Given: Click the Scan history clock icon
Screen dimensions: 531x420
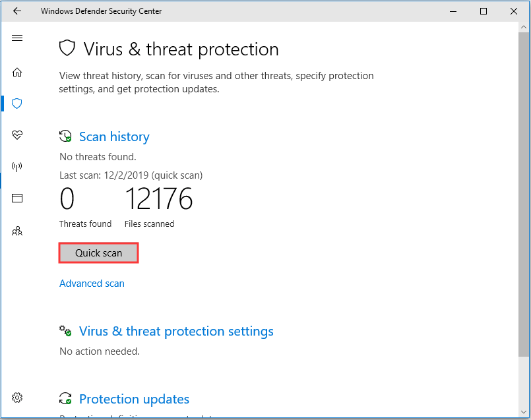Looking at the screenshot, I should [x=65, y=136].
